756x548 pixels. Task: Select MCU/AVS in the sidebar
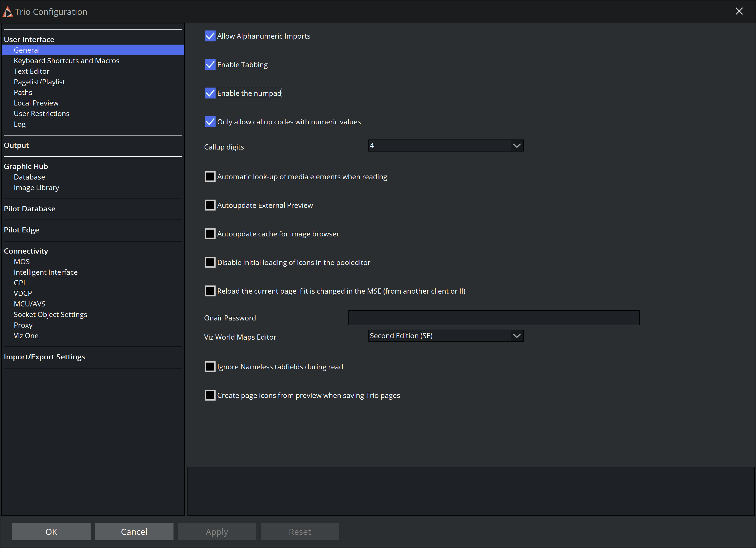click(x=29, y=304)
